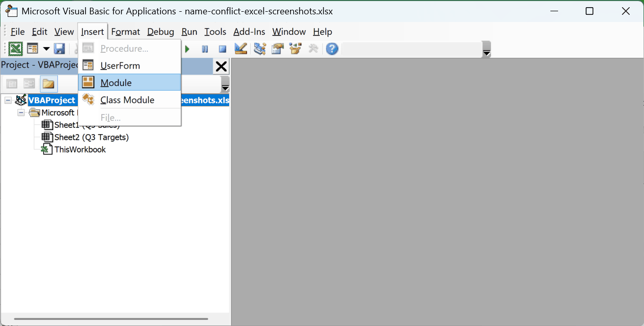The width and height of the screenshot is (644, 326).
Task: Toggle Folders view in Project pane
Action: click(49, 83)
